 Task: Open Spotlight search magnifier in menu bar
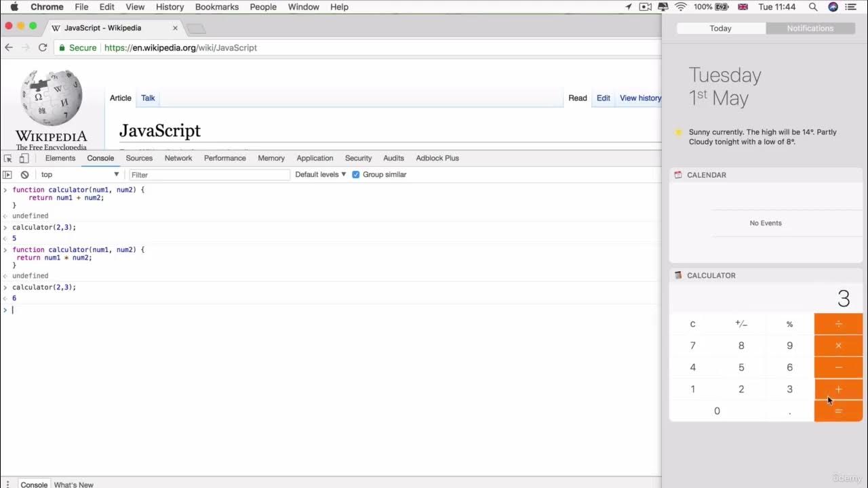(813, 7)
